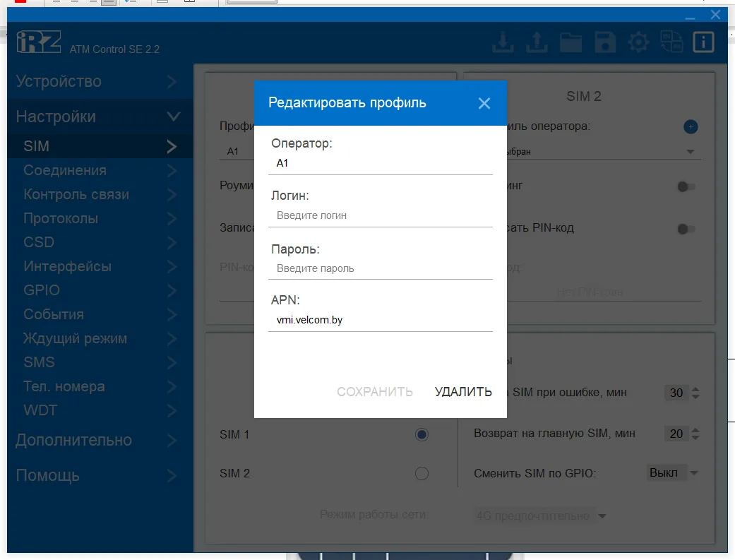Click the iRZ logo
Screen dimensions: 735x560
point(38,42)
